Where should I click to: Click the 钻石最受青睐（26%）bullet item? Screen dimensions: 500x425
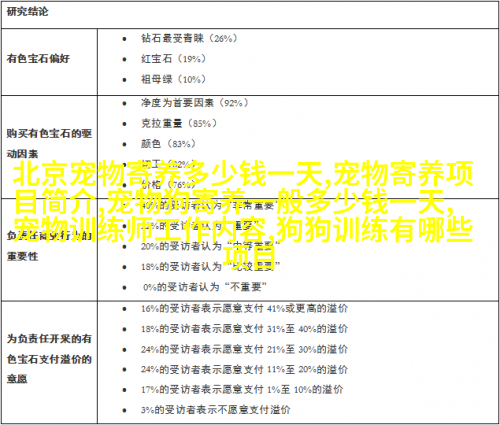(189, 38)
